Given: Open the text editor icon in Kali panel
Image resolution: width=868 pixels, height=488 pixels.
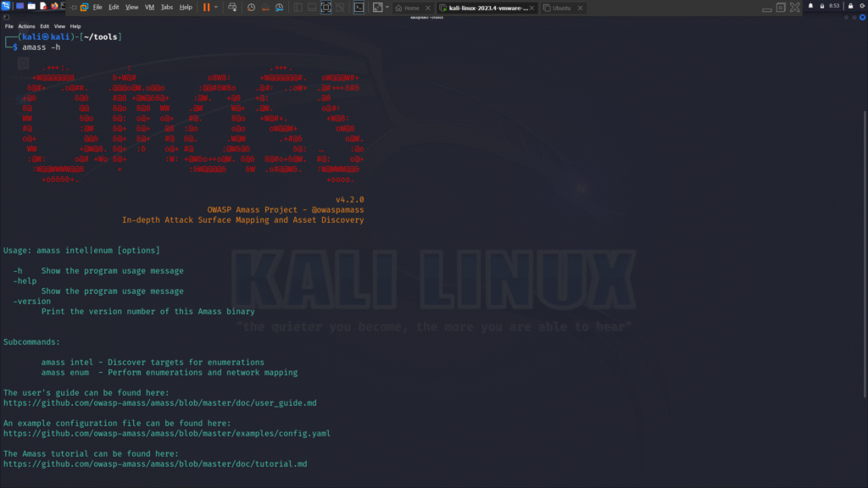Looking at the screenshot, I should [43, 6].
